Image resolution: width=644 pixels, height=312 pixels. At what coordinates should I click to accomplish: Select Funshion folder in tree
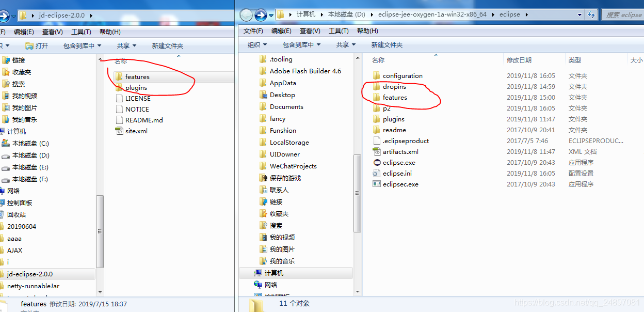coord(283,131)
